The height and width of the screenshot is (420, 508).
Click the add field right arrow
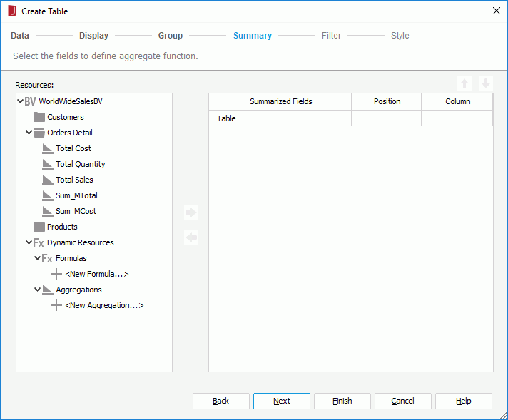[191, 212]
